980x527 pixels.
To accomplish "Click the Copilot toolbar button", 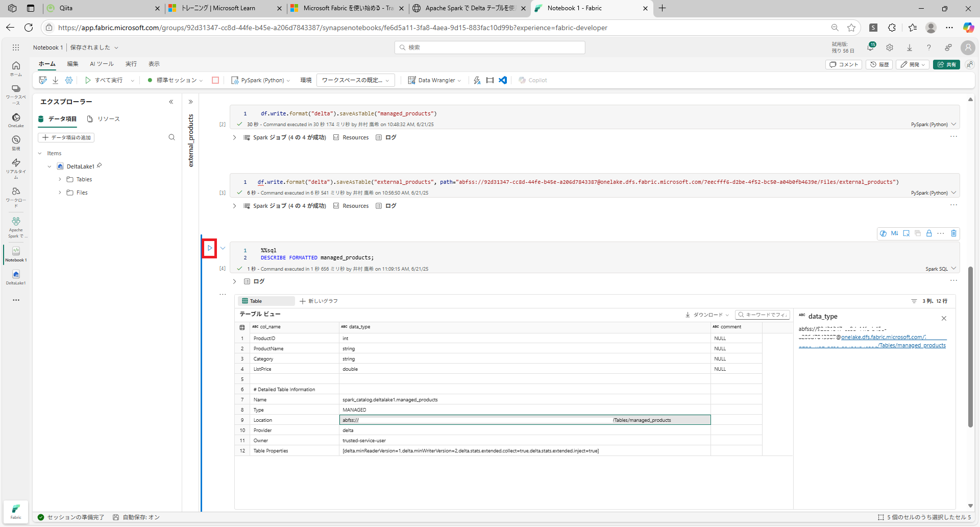I will (533, 80).
